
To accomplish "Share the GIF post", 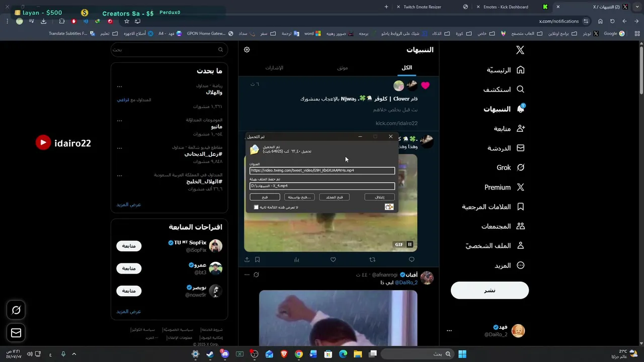I will click(x=247, y=259).
